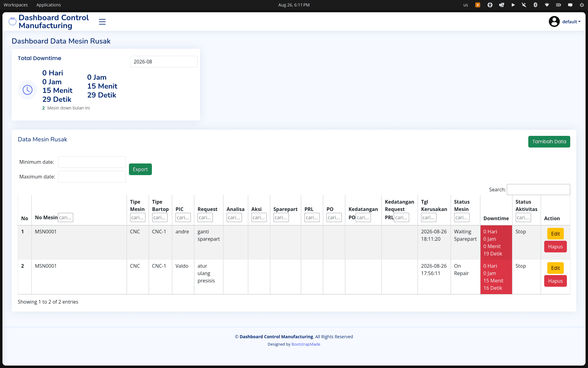The width and height of the screenshot is (588, 368).
Task: Open the Wi-Fi network tray icon
Action: (x=547, y=5)
